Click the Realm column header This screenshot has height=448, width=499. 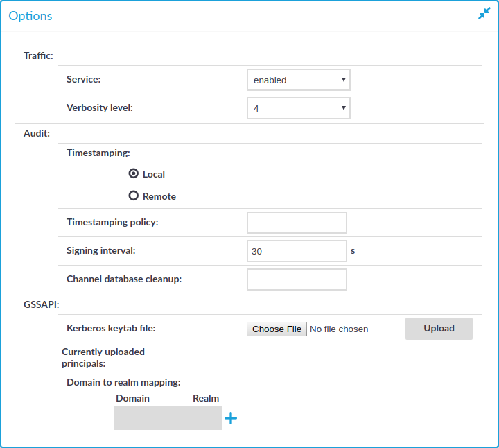tap(206, 398)
